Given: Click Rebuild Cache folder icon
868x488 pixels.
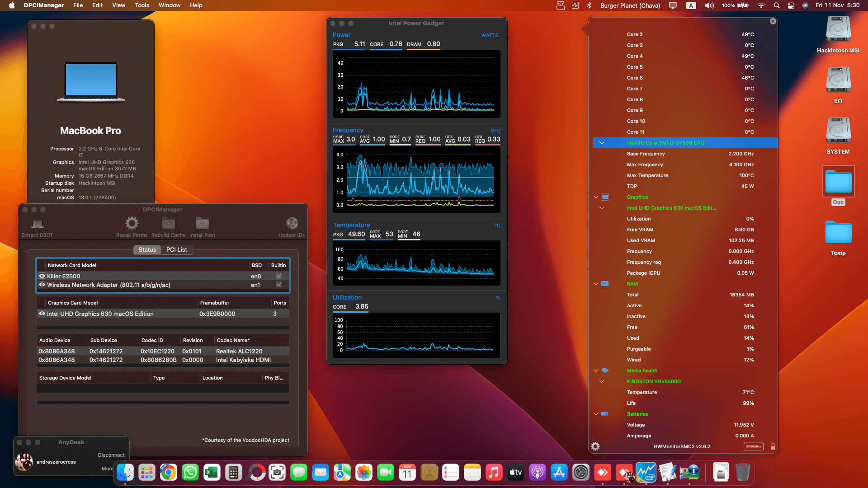Looking at the screenshot, I should pos(168,223).
